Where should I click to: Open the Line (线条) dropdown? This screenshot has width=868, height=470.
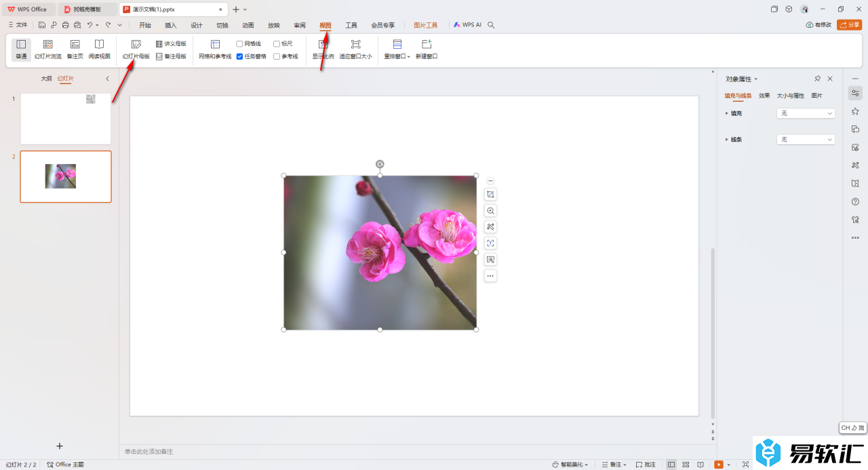click(x=806, y=139)
